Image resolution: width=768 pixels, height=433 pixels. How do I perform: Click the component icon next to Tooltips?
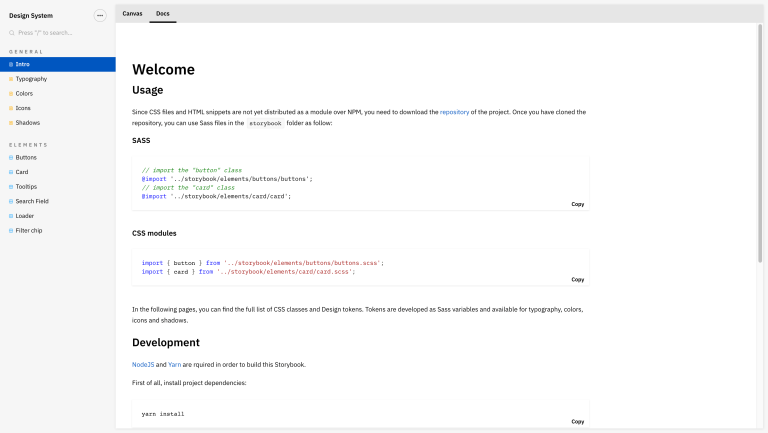(11, 186)
